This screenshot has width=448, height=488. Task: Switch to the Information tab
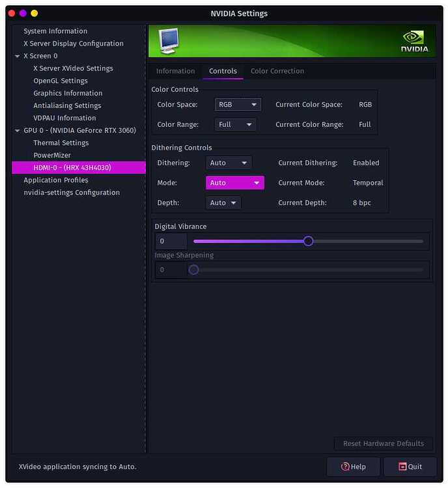pos(175,71)
